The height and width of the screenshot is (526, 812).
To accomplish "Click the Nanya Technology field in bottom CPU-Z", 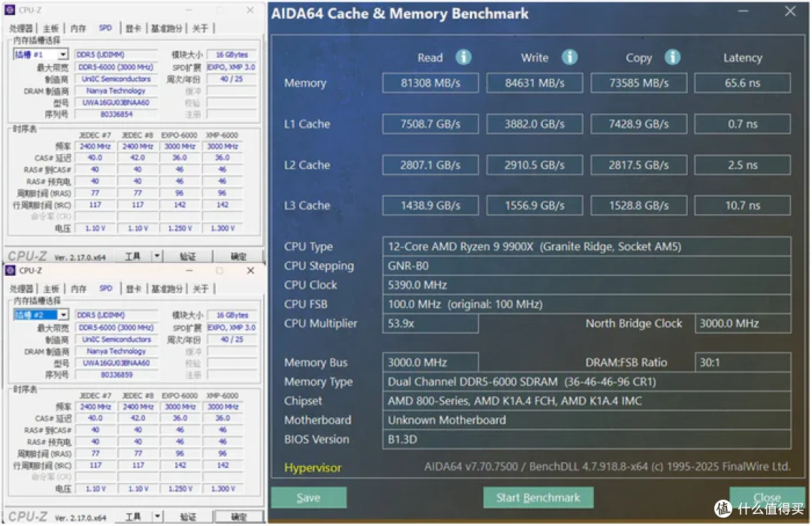I will click(117, 351).
